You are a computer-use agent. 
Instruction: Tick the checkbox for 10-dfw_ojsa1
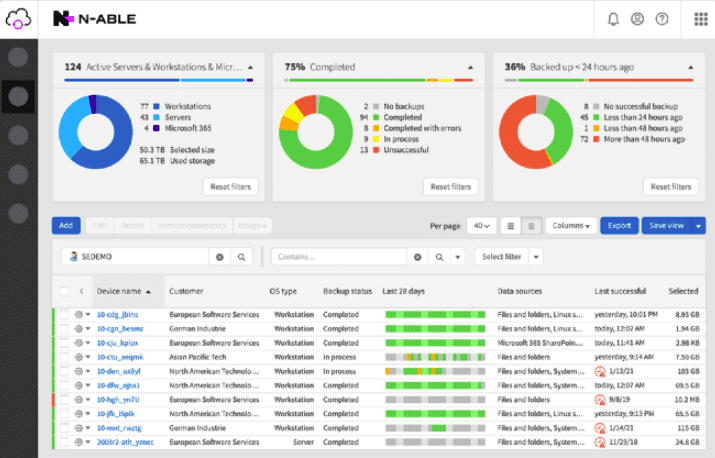pyautogui.click(x=64, y=385)
